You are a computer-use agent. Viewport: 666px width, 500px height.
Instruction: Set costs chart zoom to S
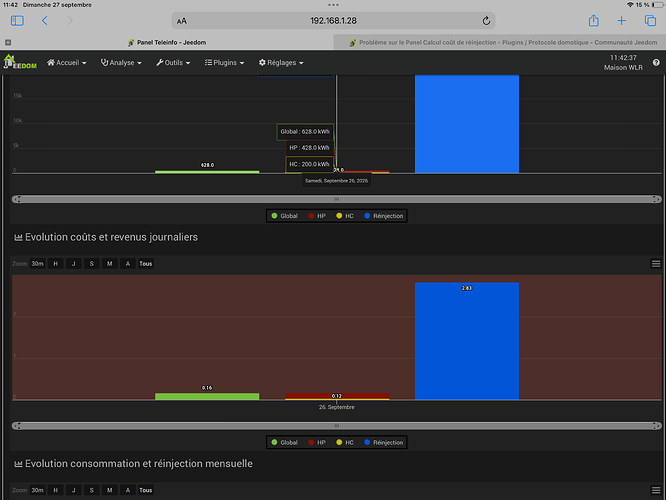point(92,264)
